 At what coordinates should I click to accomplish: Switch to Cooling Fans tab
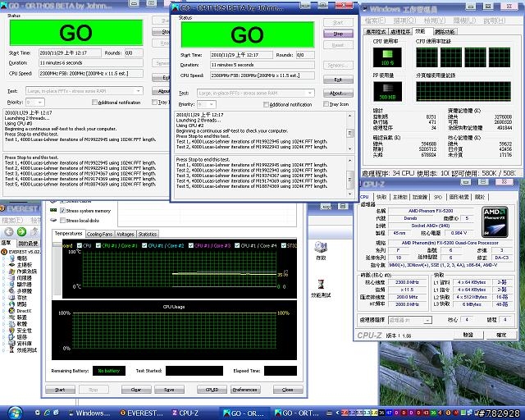click(99, 234)
